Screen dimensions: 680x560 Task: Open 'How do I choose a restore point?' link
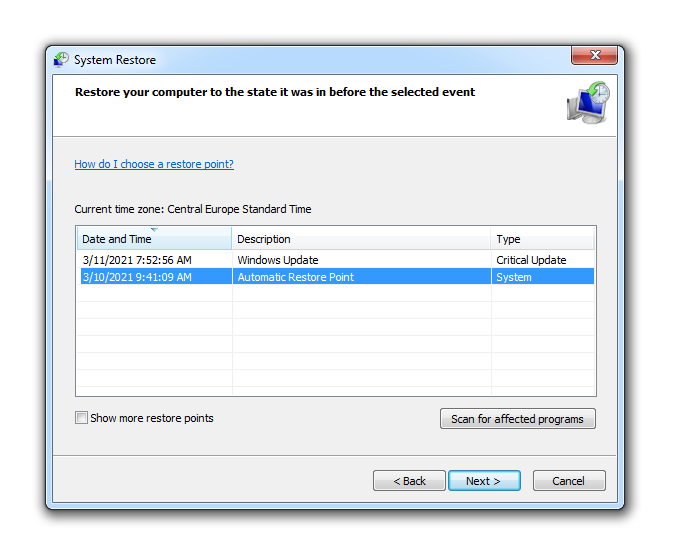point(154,164)
